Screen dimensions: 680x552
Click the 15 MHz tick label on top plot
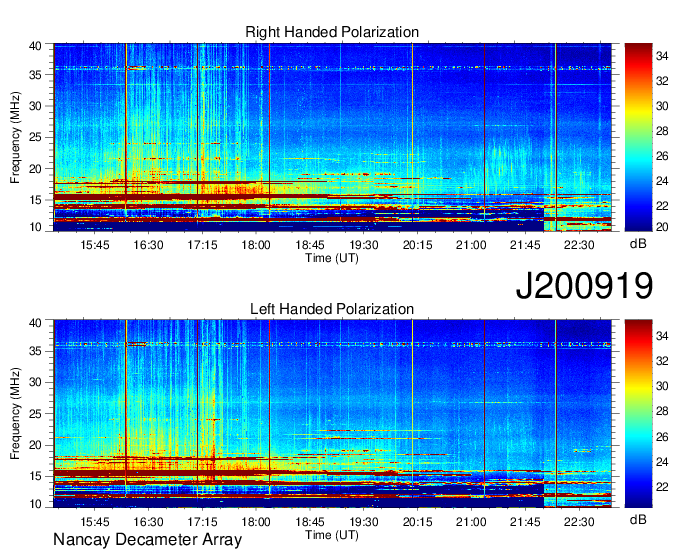pyautogui.click(x=36, y=200)
